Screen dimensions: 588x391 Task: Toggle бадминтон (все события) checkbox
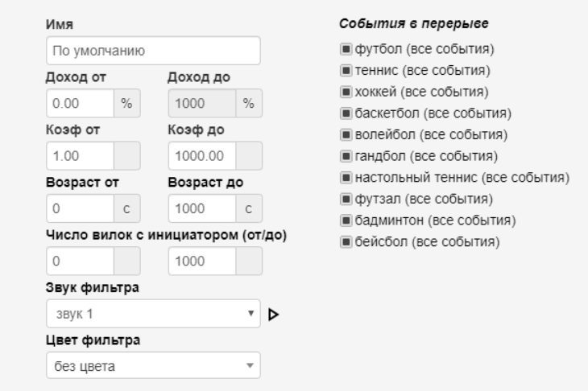[x=346, y=220]
